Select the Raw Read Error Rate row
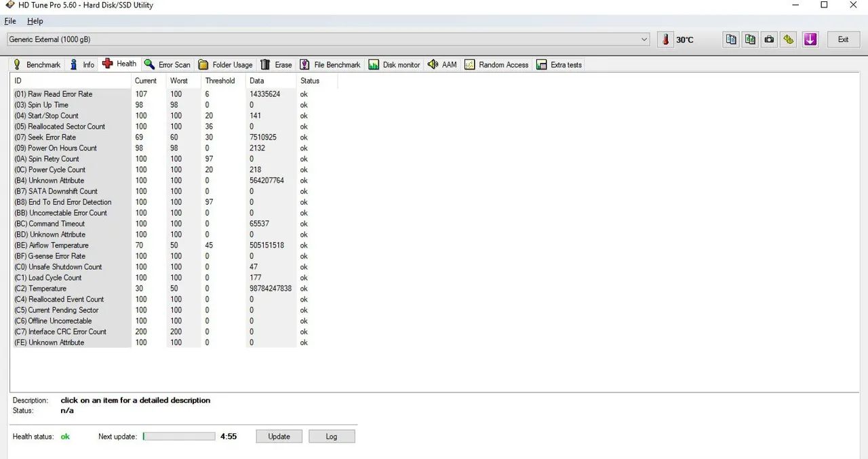 [x=174, y=94]
